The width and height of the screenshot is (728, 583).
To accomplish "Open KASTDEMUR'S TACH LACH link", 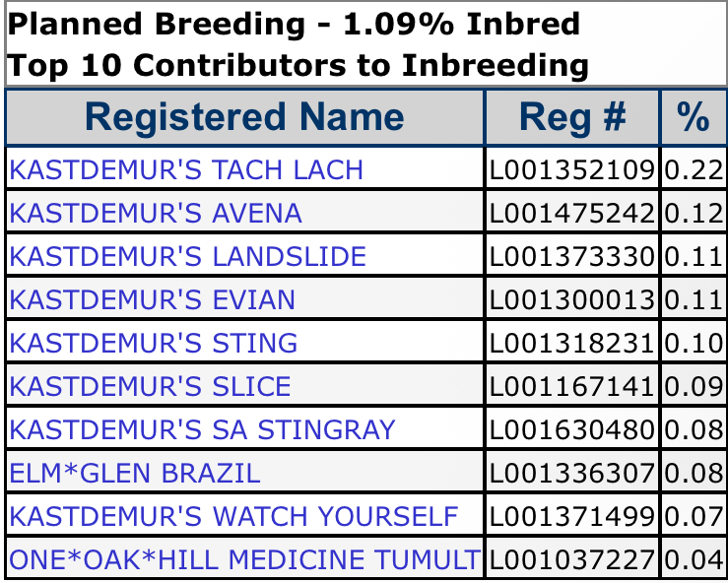I will coord(186,170).
